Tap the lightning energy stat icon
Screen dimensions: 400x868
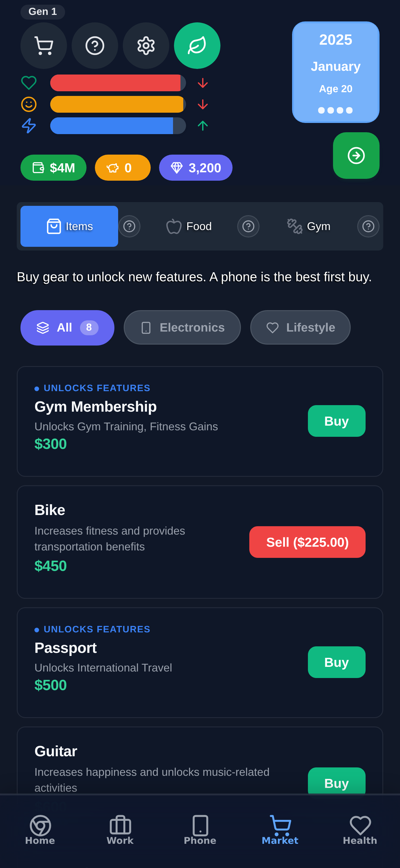(29, 126)
